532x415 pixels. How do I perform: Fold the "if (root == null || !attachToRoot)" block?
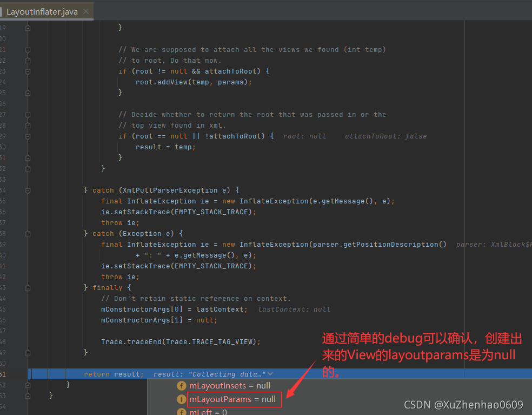click(x=28, y=136)
